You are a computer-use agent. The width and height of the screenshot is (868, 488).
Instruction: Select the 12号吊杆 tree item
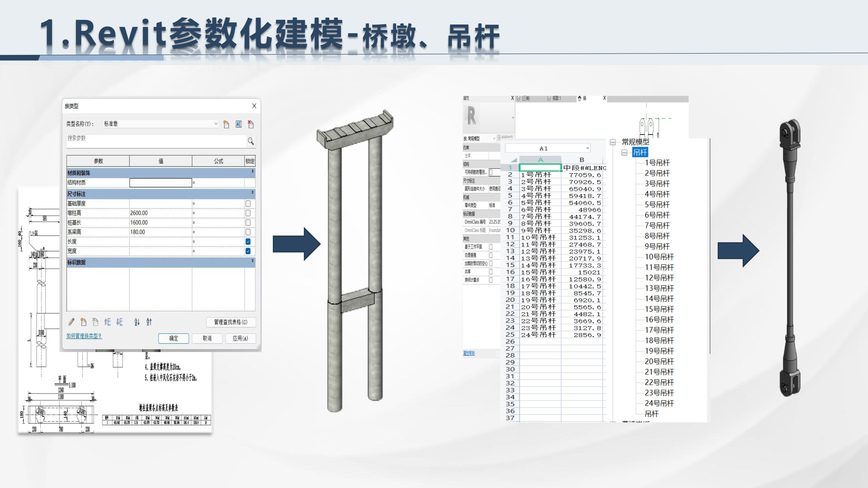click(x=659, y=278)
